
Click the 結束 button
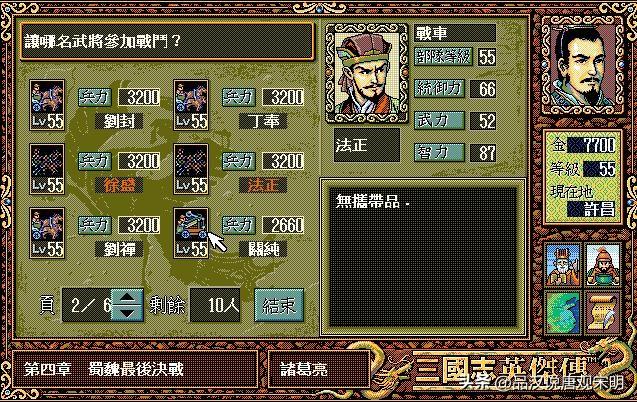[x=279, y=305]
